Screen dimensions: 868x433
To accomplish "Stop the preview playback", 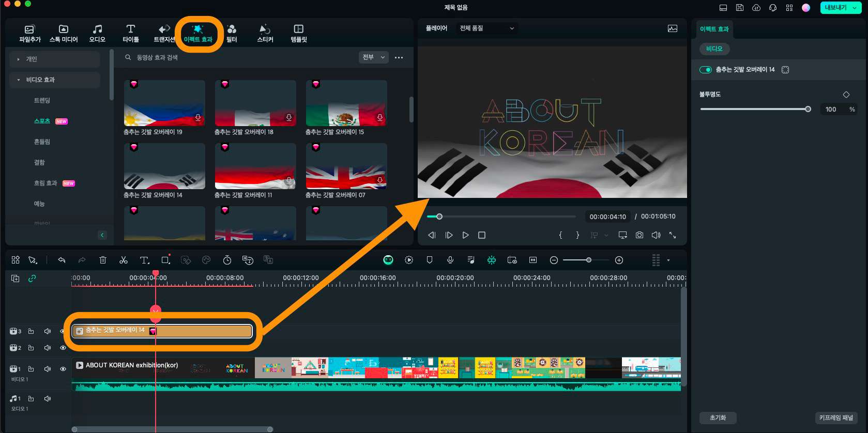I will click(x=482, y=235).
